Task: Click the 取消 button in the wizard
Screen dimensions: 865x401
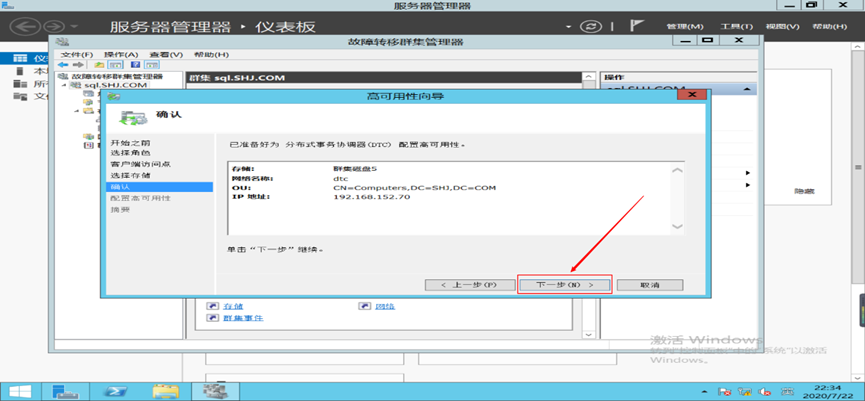Action: (650, 285)
